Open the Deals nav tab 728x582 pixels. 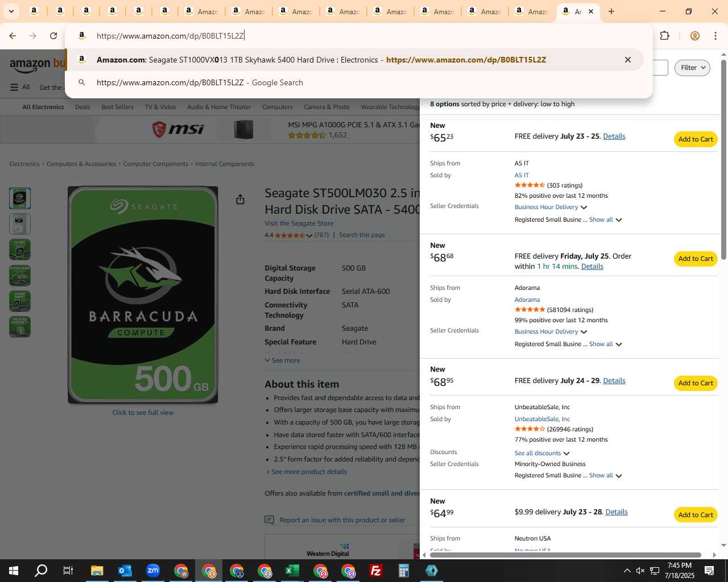tap(82, 107)
